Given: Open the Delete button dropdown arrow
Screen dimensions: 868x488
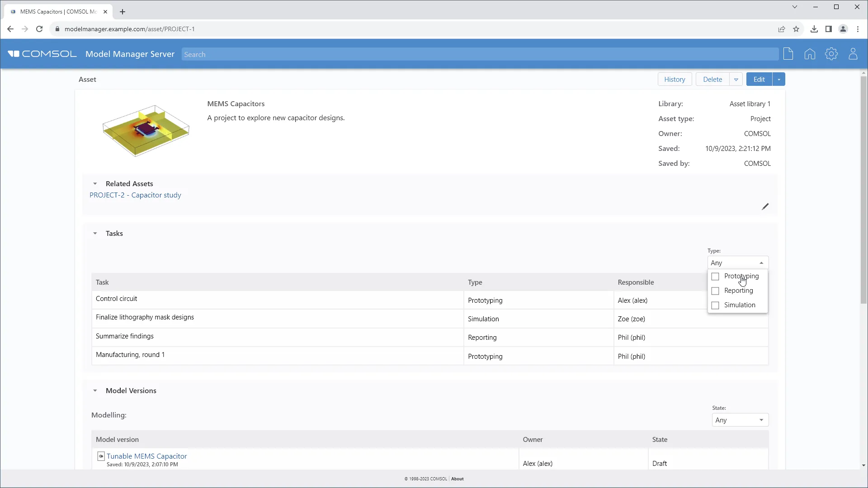Looking at the screenshot, I should [736, 80].
